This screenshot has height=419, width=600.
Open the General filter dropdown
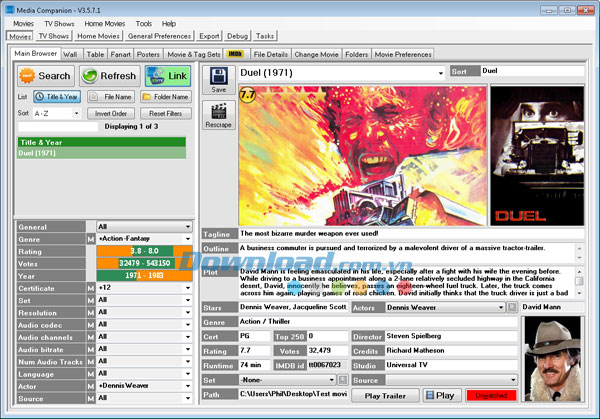[x=144, y=227]
